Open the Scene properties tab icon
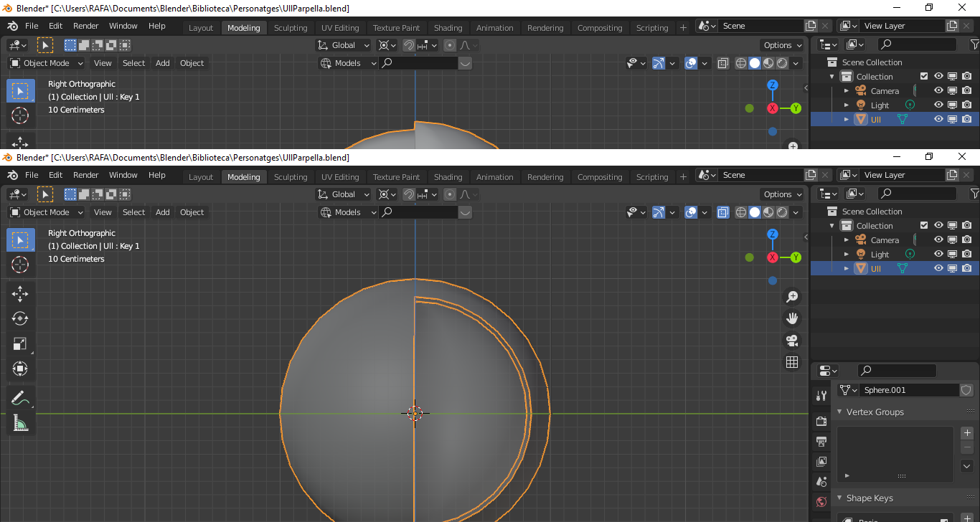Image resolution: width=980 pixels, height=522 pixels. [821, 481]
